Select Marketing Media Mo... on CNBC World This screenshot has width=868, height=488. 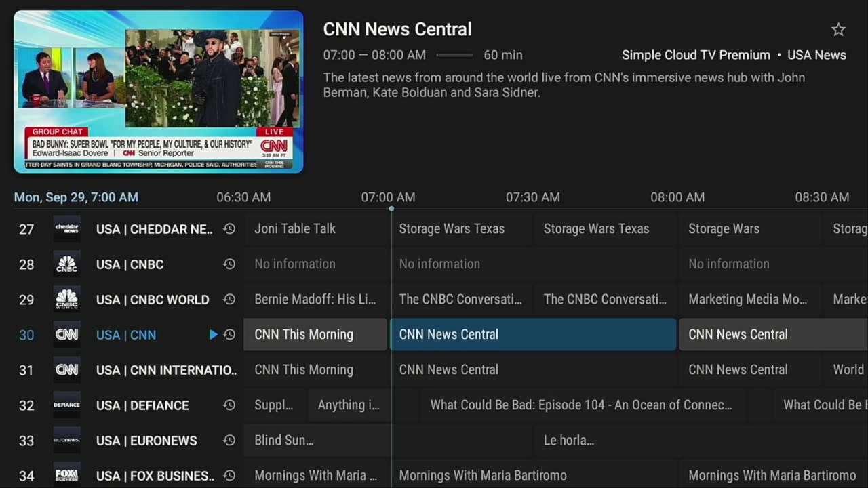pyautogui.click(x=749, y=300)
